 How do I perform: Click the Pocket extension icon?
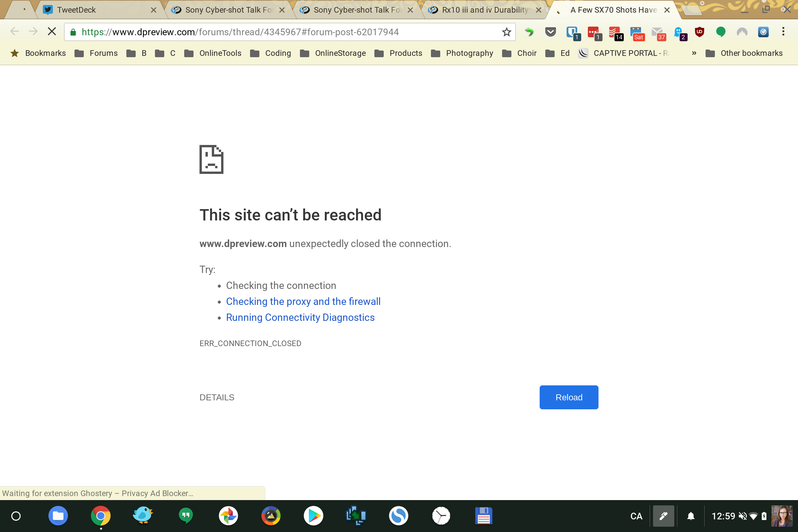[x=550, y=32]
